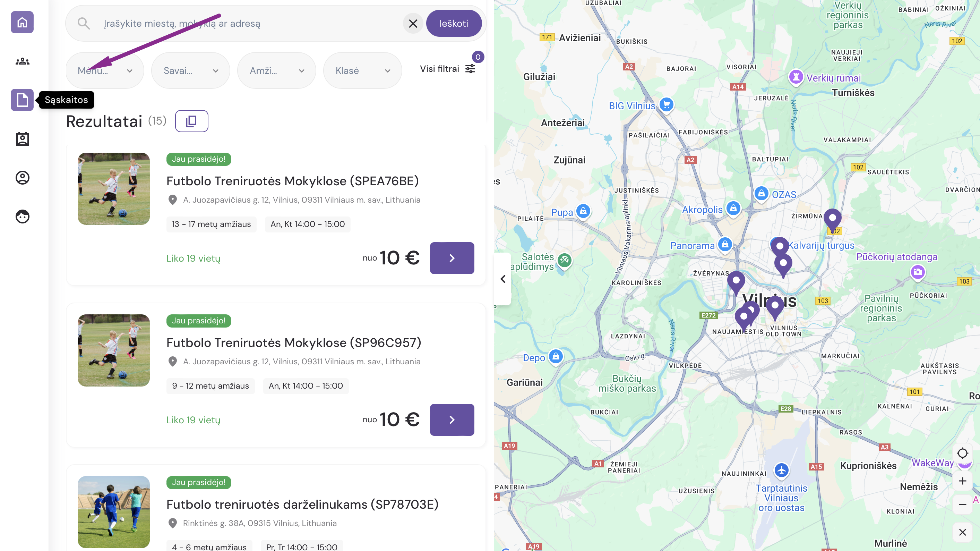
Task: Click Akropolis shopping marker on map
Action: point(733,209)
